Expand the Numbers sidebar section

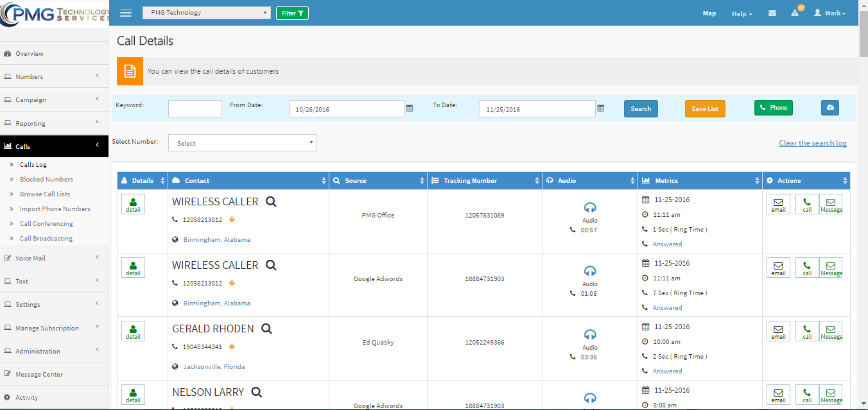[x=54, y=76]
